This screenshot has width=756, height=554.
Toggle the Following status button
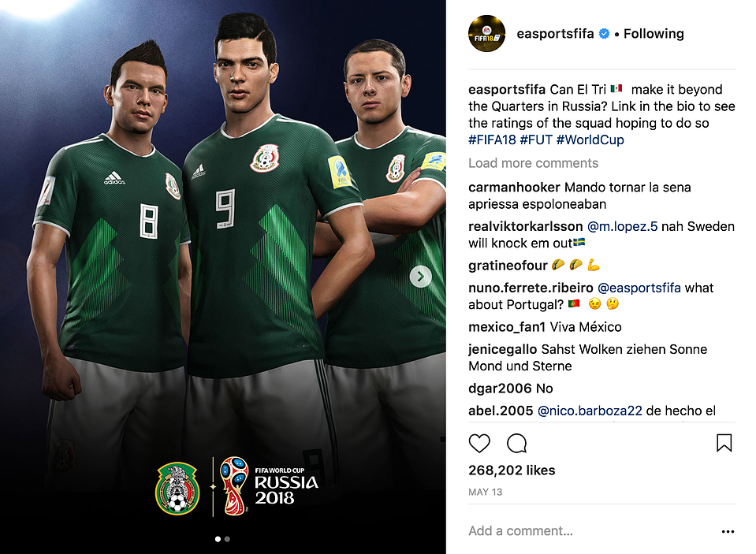point(654,34)
